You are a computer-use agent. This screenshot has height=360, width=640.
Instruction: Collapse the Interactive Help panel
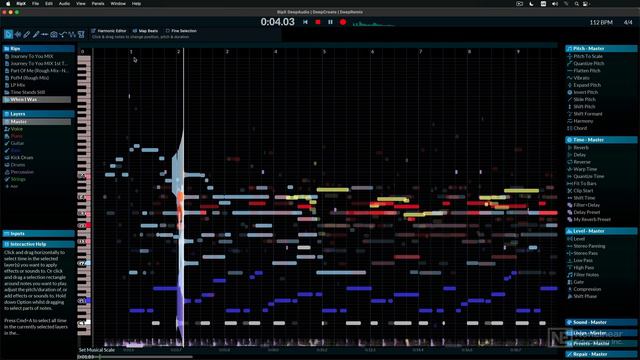(x=38, y=244)
